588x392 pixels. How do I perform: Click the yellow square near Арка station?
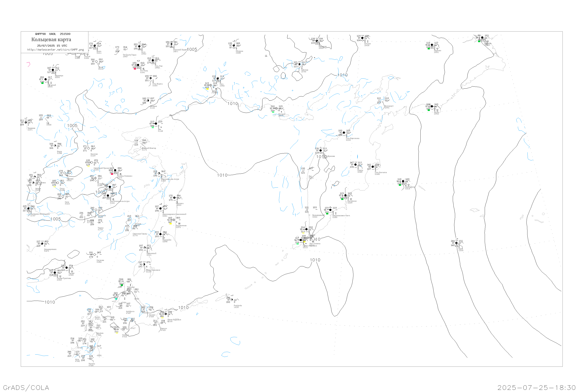coord(207,89)
